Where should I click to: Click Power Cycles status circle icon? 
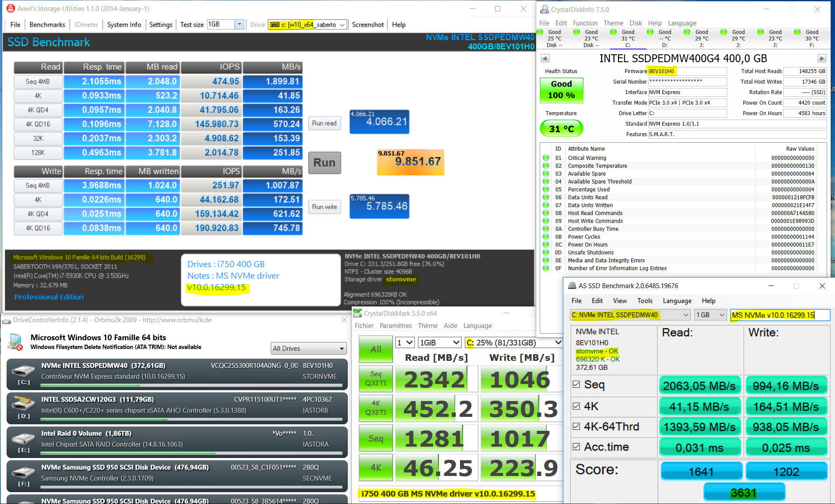[x=546, y=237]
